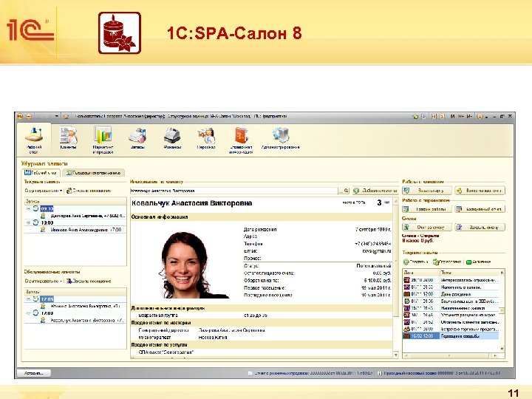Click the Взнос на лиц. счет button
This screenshot has width=532, height=399.
click(x=480, y=191)
